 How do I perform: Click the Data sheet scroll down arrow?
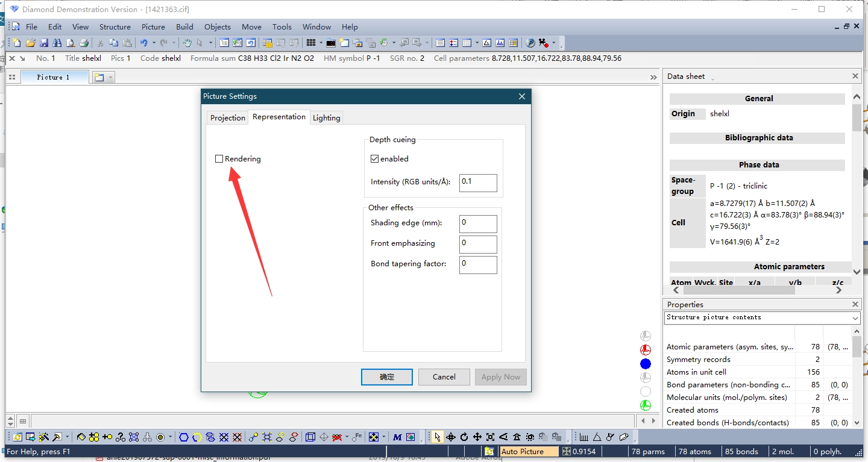pyautogui.click(x=857, y=272)
